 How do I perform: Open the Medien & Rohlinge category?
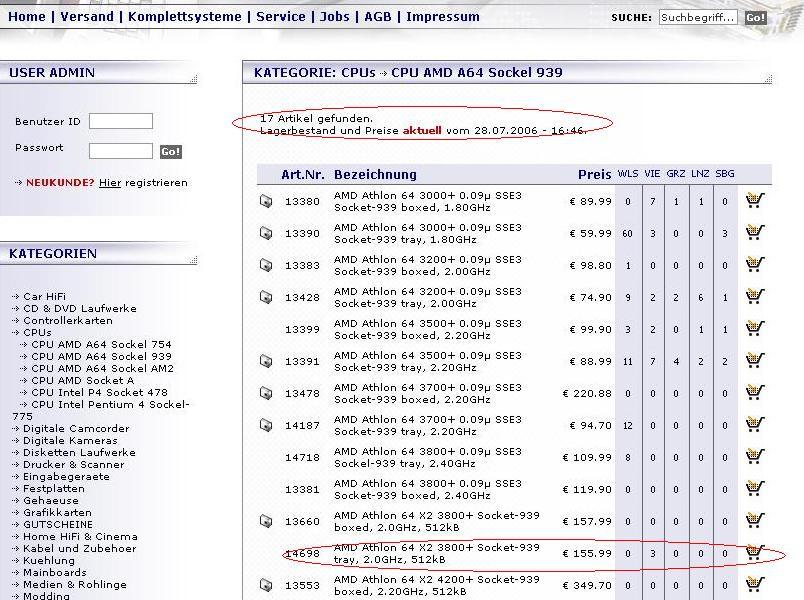click(x=74, y=585)
